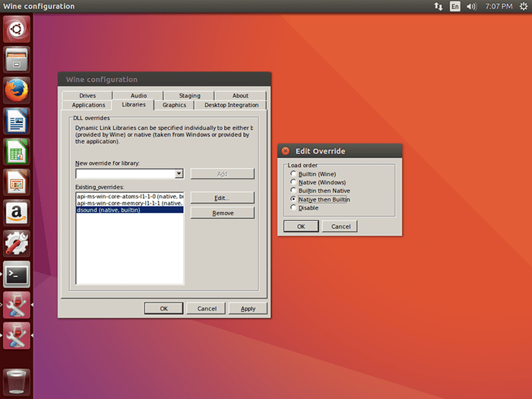Open the system power gear menu
The width and height of the screenshot is (532, 399).
click(x=524, y=6)
